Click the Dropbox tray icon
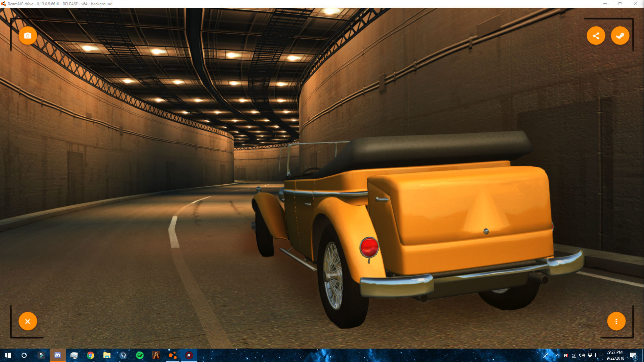Image resolution: width=644 pixels, height=362 pixels. 590,355
